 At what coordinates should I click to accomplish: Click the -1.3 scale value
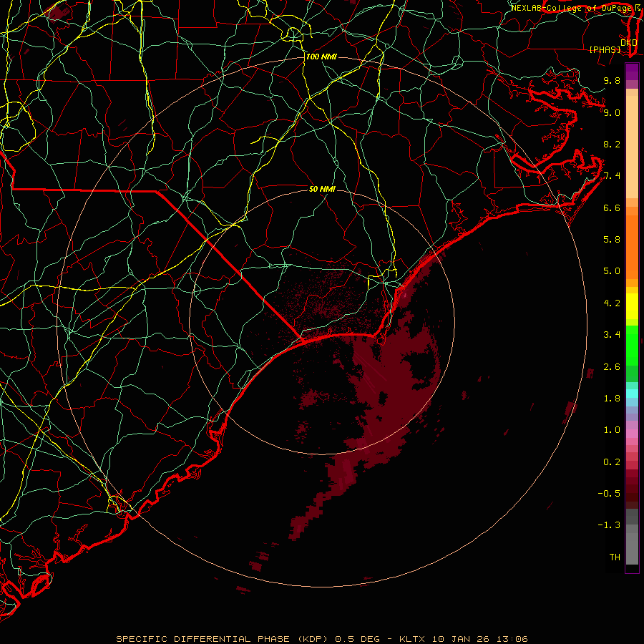pos(609,525)
